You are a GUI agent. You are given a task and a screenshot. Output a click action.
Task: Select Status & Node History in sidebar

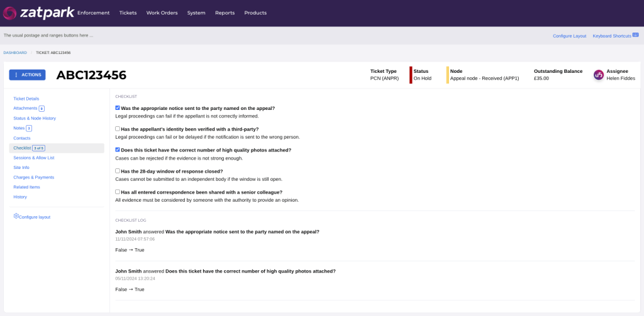(35, 118)
